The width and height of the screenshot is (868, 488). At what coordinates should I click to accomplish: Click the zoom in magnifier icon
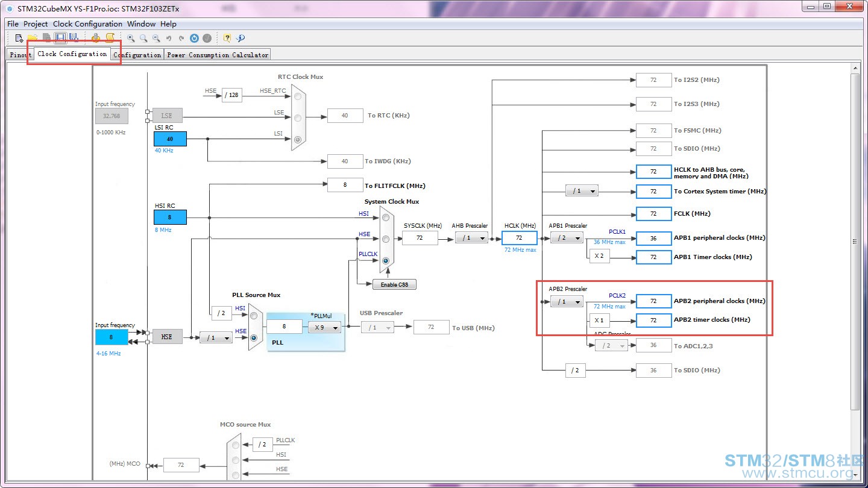tap(131, 38)
